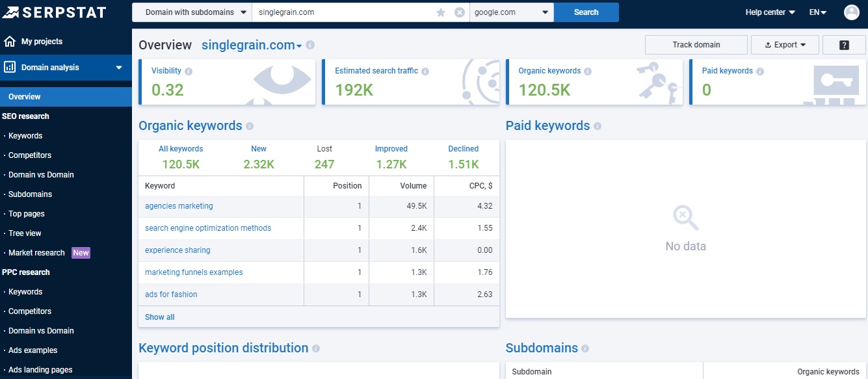Open the 'agencies marketing' keyword link
This screenshot has width=868, height=379.
[179, 206]
